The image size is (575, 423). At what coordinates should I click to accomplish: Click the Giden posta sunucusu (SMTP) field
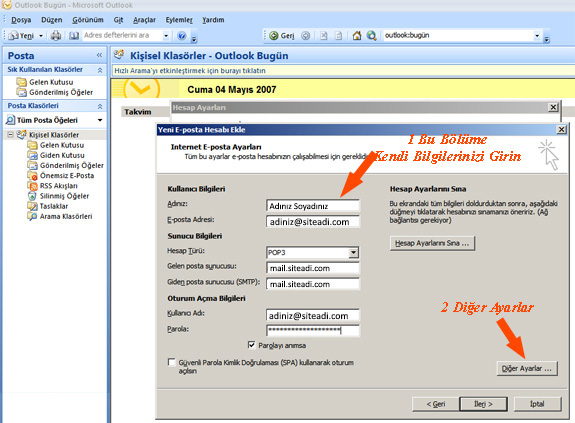[x=313, y=284]
